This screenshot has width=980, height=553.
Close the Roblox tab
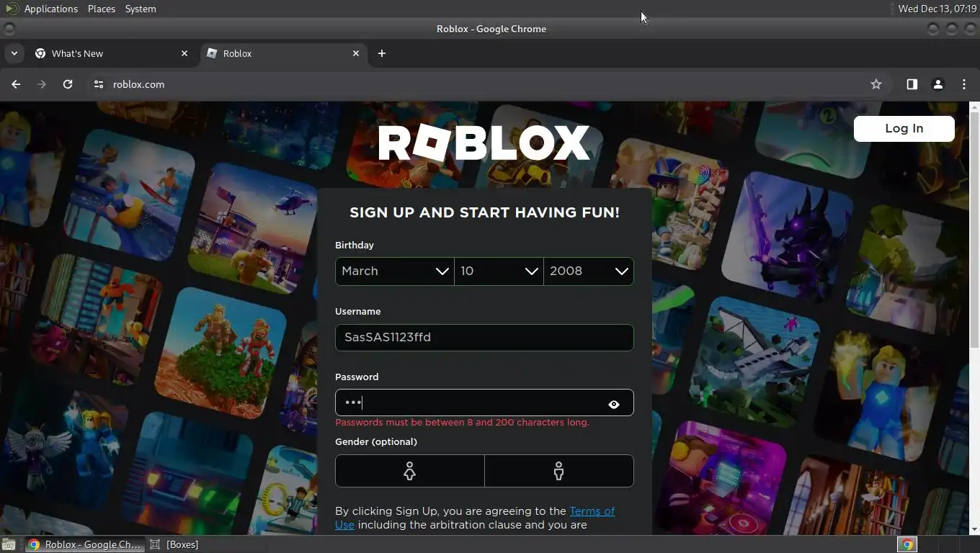(356, 53)
